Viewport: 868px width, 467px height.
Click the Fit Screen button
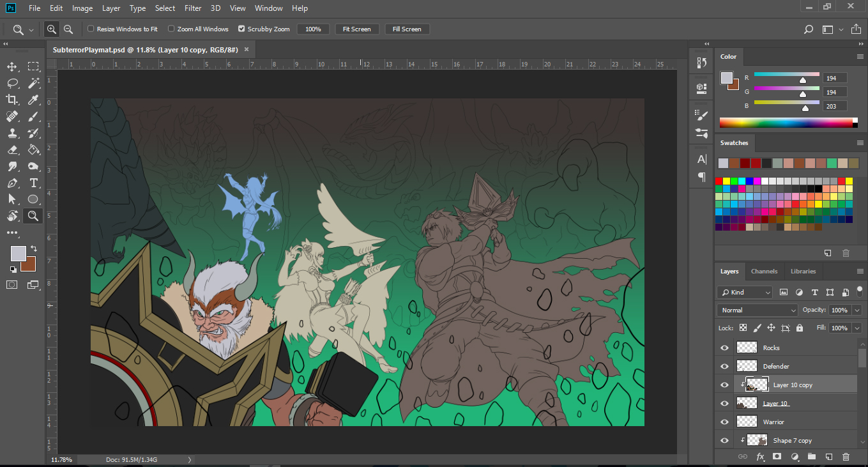(x=356, y=29)
